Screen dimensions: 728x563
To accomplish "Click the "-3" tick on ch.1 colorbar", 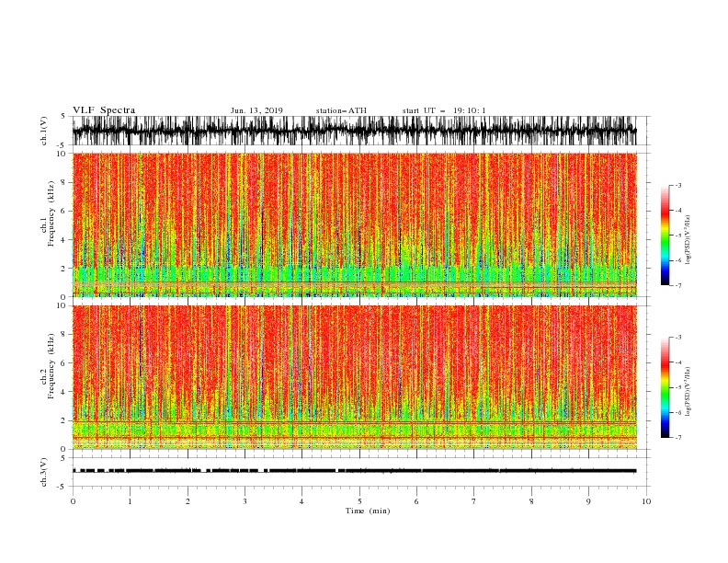I will click(678, 185).
